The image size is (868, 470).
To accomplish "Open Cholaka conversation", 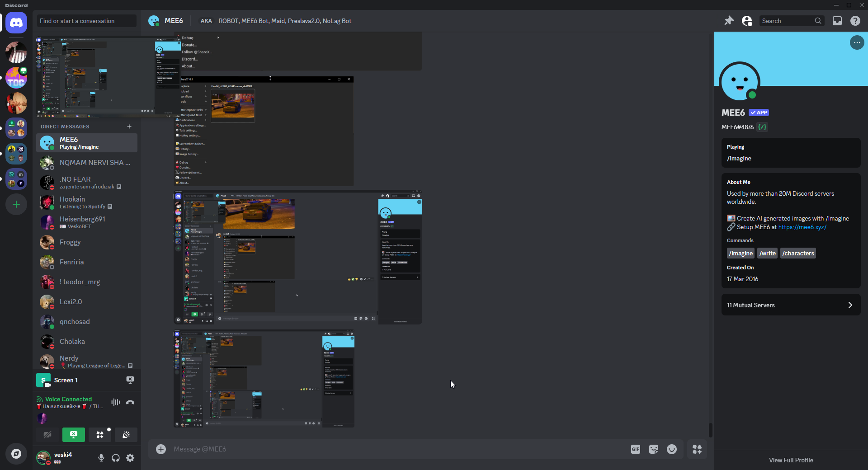I will [87, 342].
